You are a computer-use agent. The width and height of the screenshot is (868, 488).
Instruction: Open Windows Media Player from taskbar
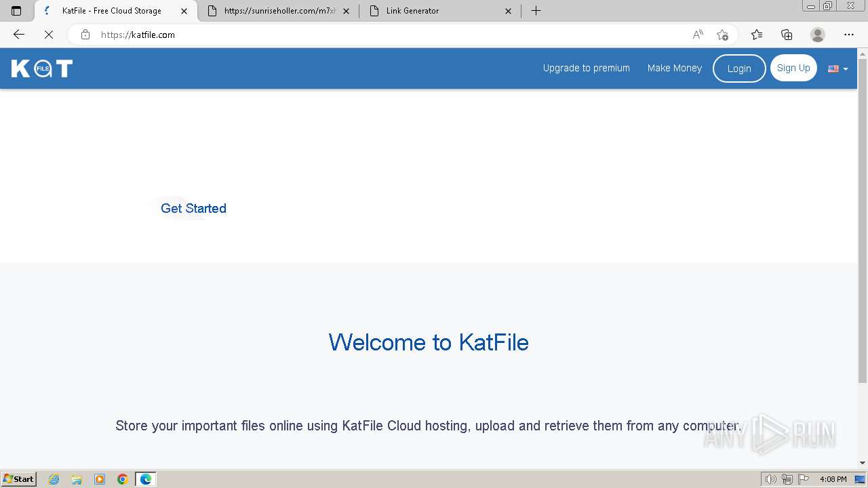[100, 479]
